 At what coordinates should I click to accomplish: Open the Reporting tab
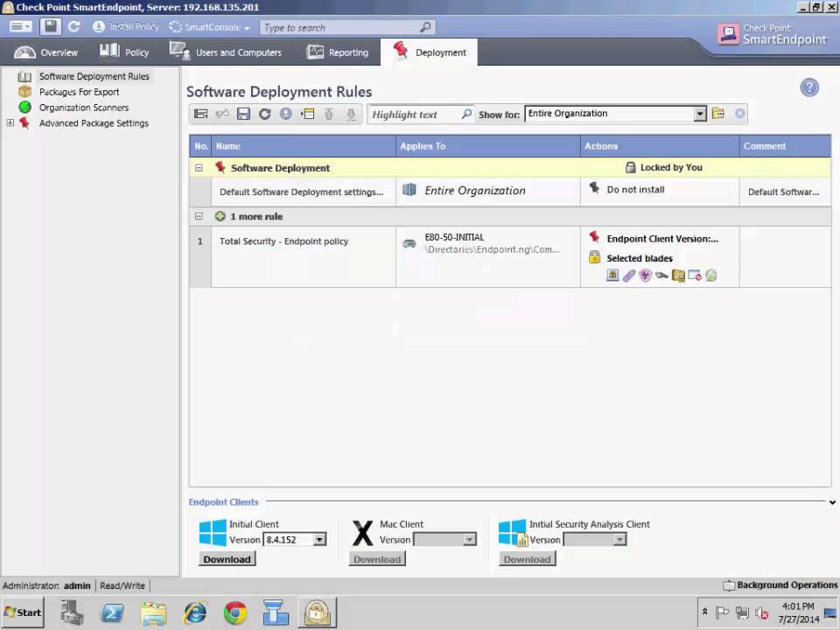pos(338,52)
